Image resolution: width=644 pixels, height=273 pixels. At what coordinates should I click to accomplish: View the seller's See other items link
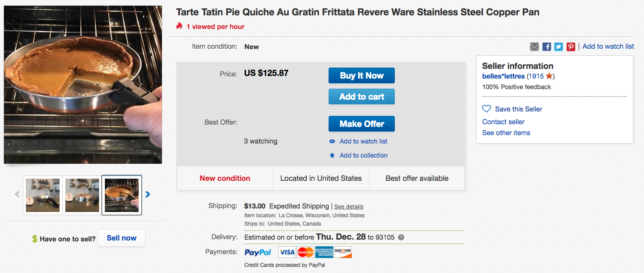506,133
